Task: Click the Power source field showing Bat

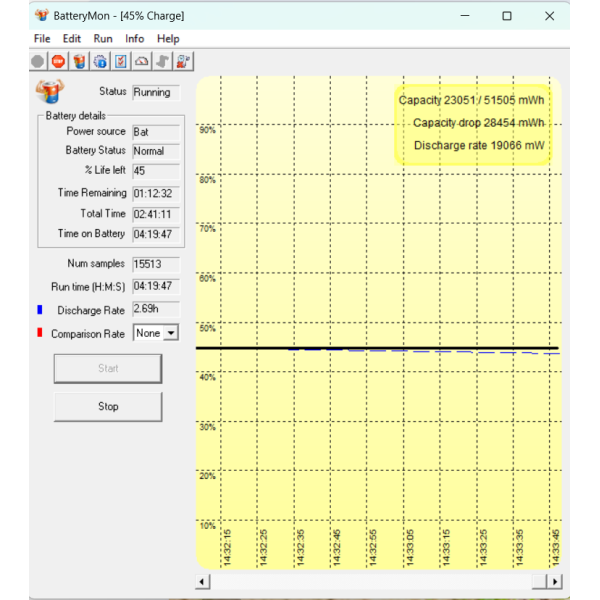Action: click(x=156, y=132)
